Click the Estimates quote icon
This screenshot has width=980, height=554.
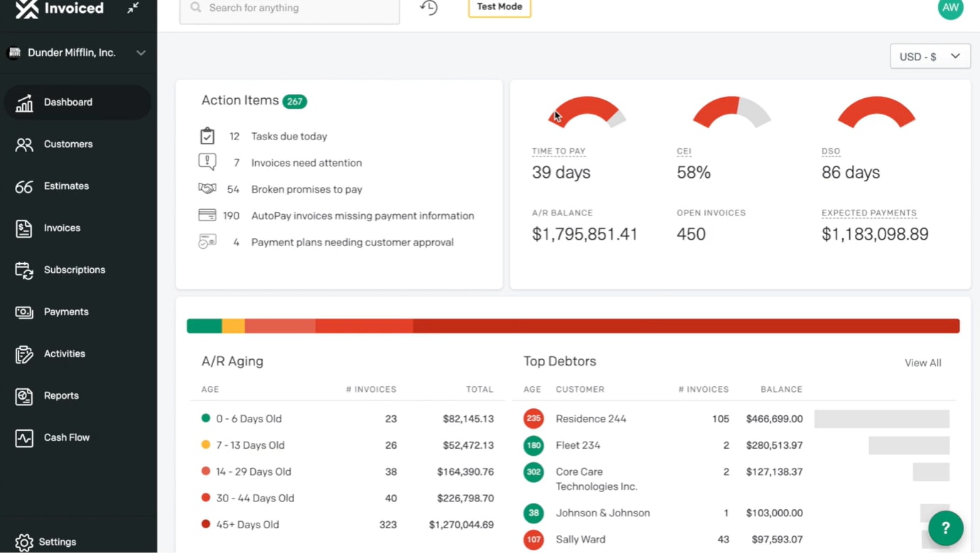(24, 186)
